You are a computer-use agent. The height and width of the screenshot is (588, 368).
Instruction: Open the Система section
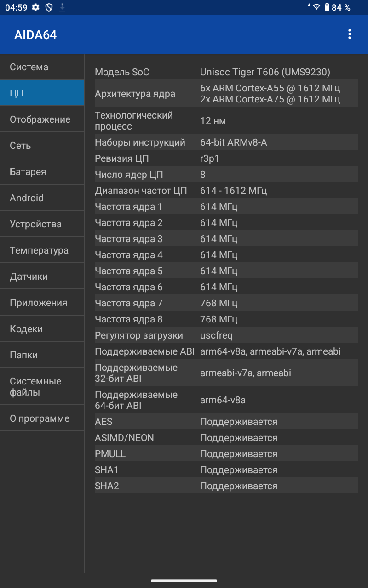coord(42,67)
